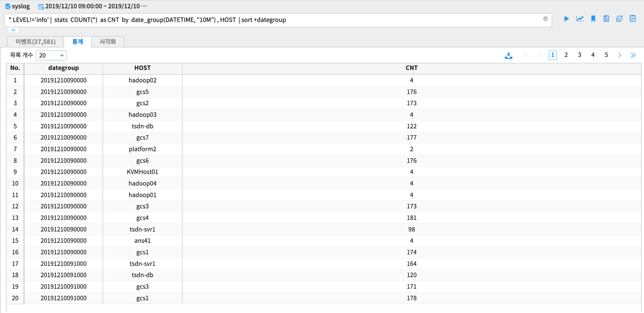Go to results page 5
The width and height of the screenshot is (644, 313).
point(606,55)
